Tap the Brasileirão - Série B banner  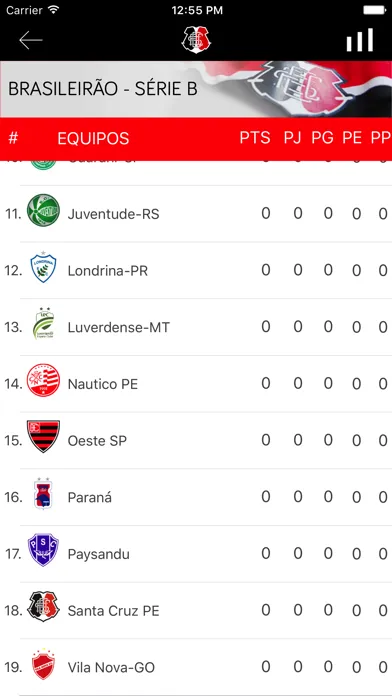196,89
